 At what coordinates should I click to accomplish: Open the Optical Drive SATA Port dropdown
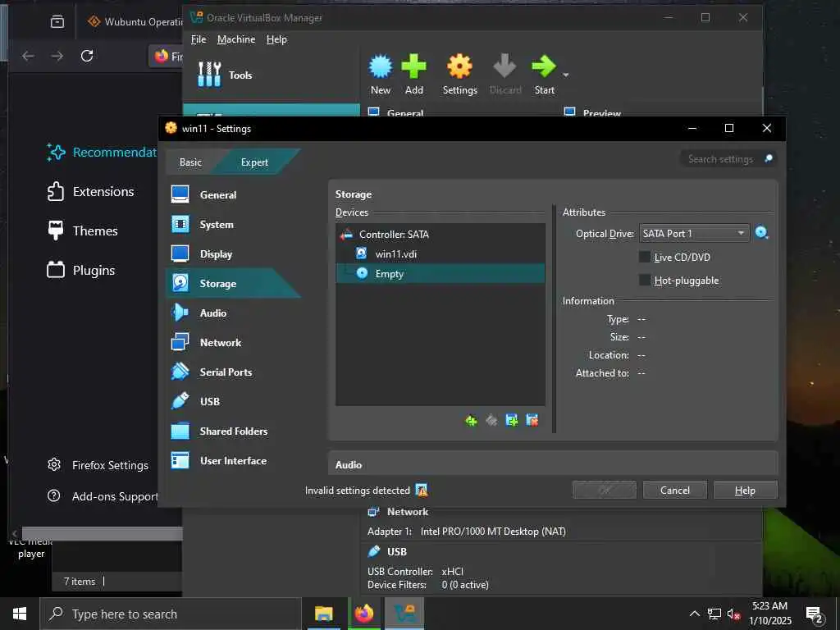point(694,234)
